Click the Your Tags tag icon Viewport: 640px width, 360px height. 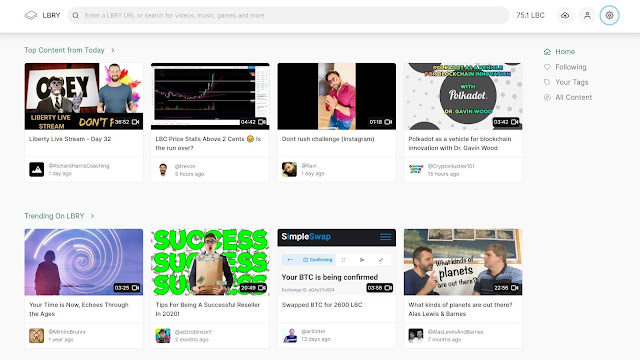pos(547,82)
